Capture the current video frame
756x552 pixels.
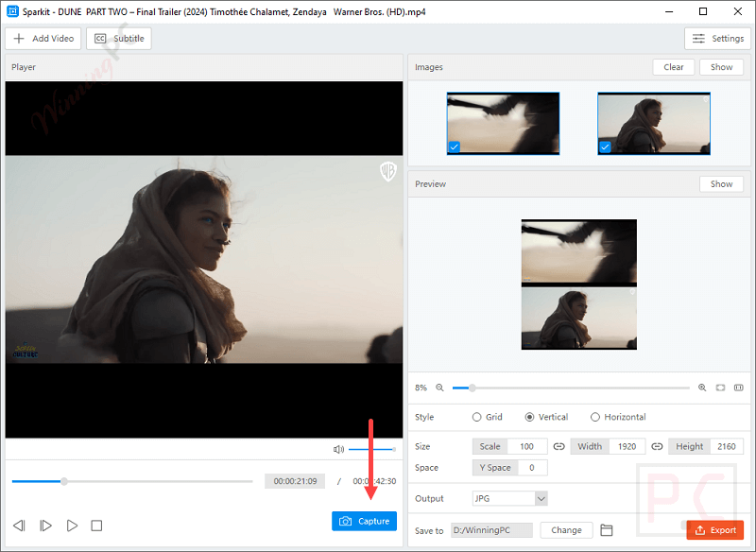tap(365, 521)
